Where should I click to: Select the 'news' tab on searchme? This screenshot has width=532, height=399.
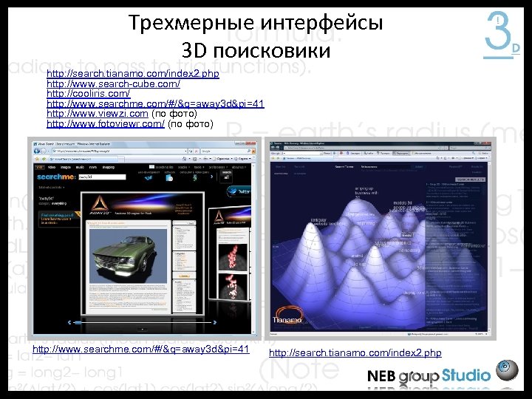point(93,167)
